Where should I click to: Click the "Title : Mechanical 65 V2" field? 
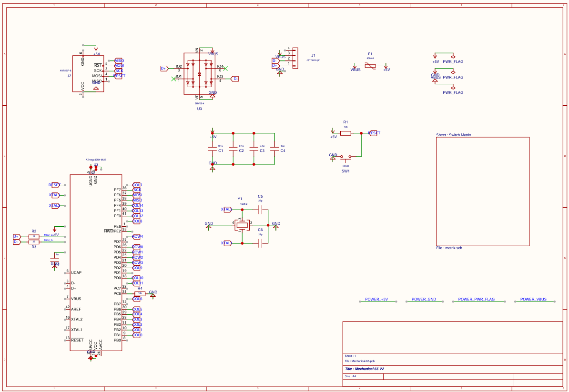point(365,369)
